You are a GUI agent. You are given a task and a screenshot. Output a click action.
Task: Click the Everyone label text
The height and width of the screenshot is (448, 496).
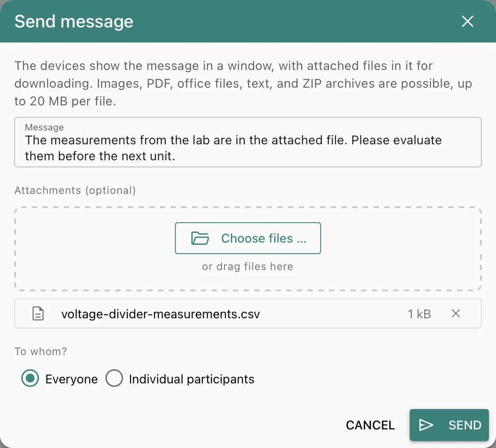(71, 379)
